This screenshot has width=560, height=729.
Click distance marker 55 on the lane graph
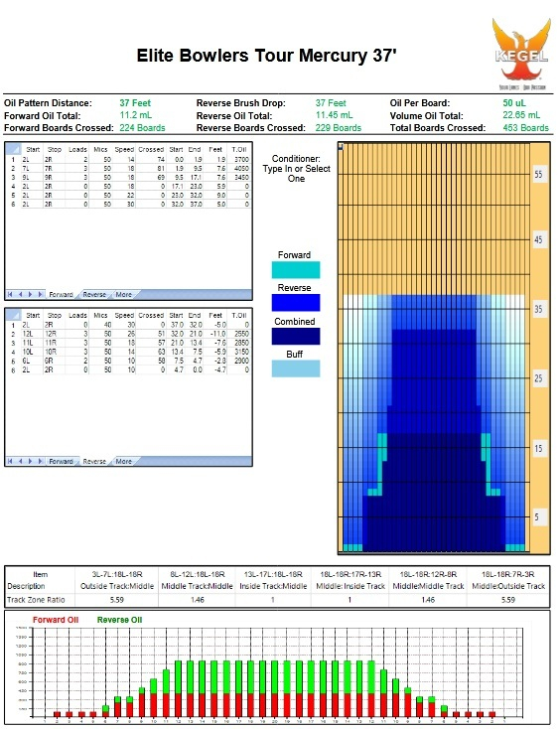coord(538,175)
